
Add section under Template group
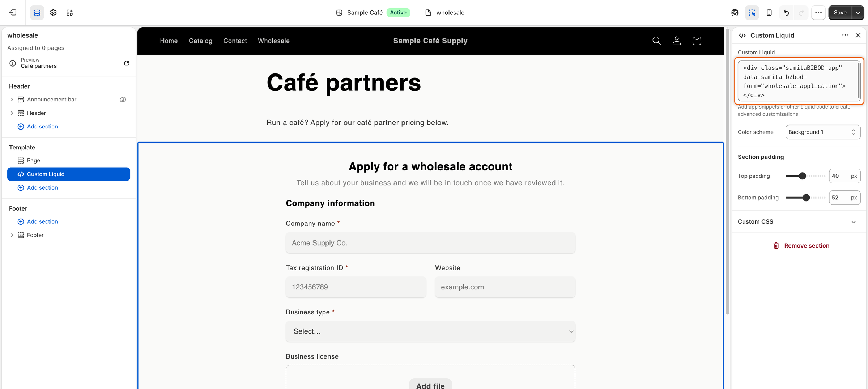point(38,187)
